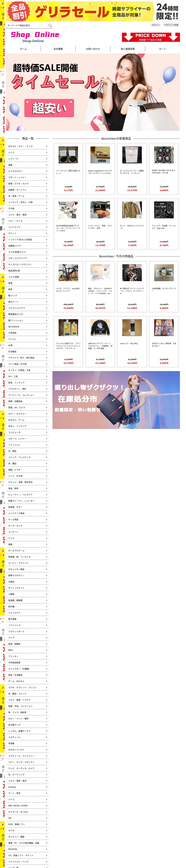Open the お問い合わせ menu item
This screenshot has width=186, height=868.
93,49
